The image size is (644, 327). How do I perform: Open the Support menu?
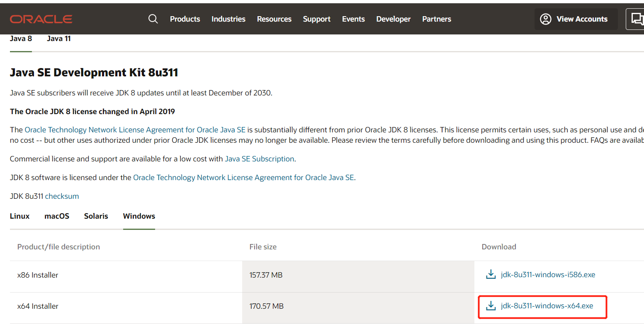tap(317, 19)
